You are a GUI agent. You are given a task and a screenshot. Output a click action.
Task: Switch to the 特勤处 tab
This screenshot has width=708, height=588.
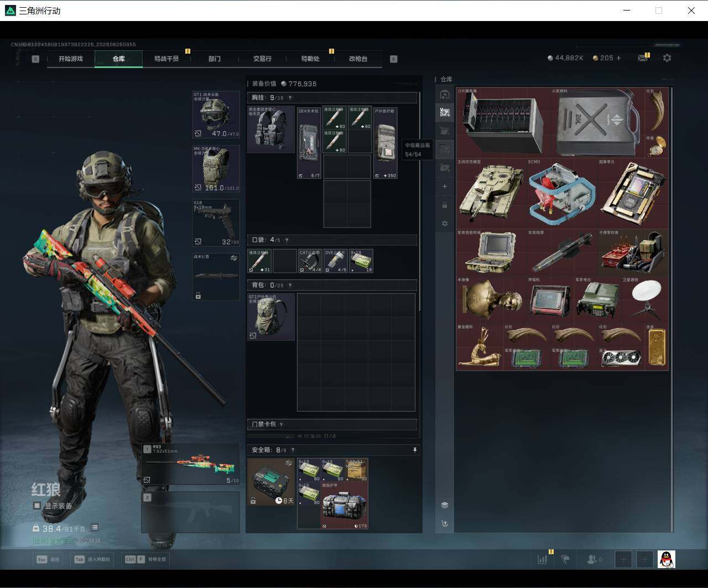click(310, 59)
